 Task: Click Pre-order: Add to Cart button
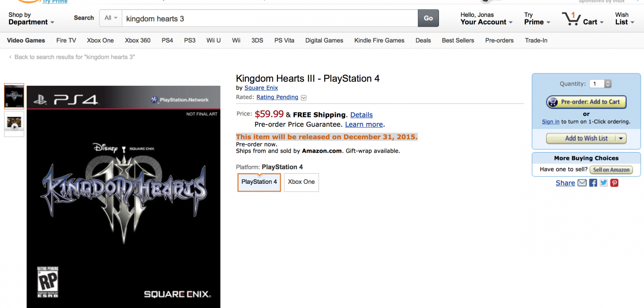click(x=586, y=102)
